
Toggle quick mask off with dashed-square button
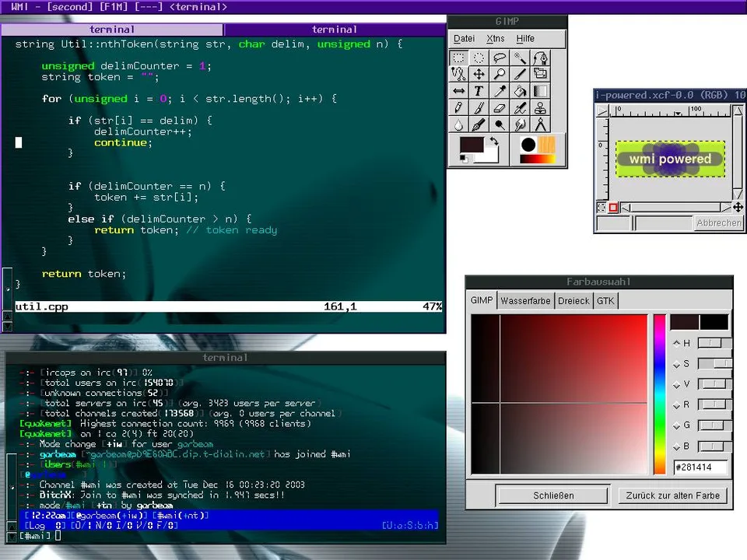(x=601, y=208)
